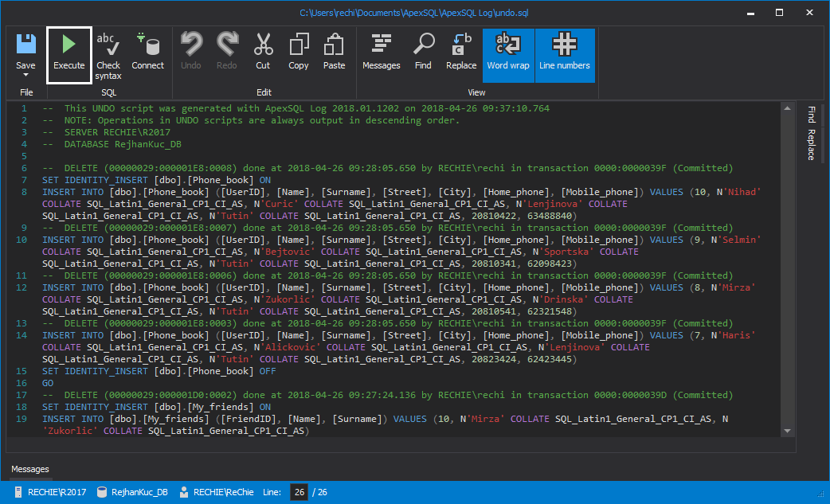
Task: Expand the Save dropdown arrow
Action: [25, 76]
